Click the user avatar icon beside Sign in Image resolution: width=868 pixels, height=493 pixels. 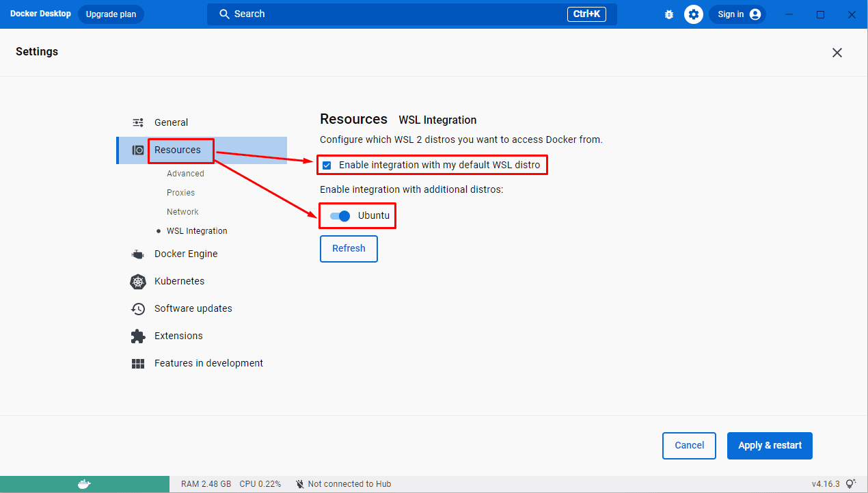pyautogui.click(x=755, y=14)
